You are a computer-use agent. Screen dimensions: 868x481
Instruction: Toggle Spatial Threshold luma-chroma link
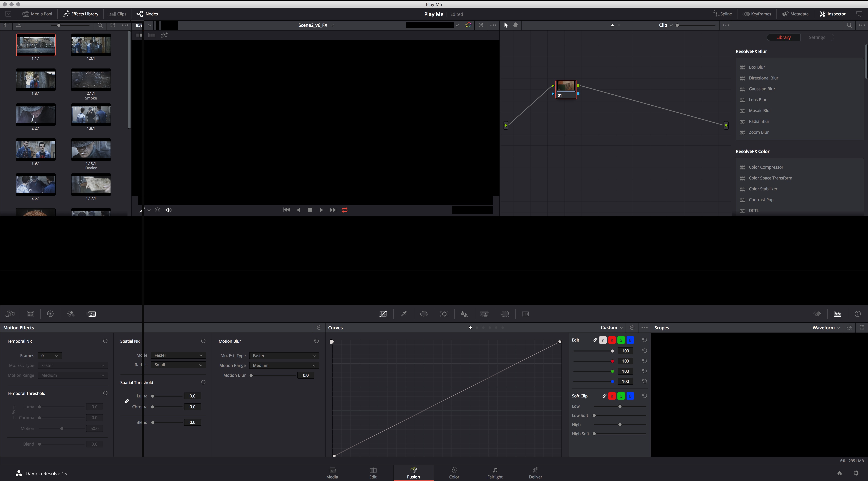pos(127,401)
